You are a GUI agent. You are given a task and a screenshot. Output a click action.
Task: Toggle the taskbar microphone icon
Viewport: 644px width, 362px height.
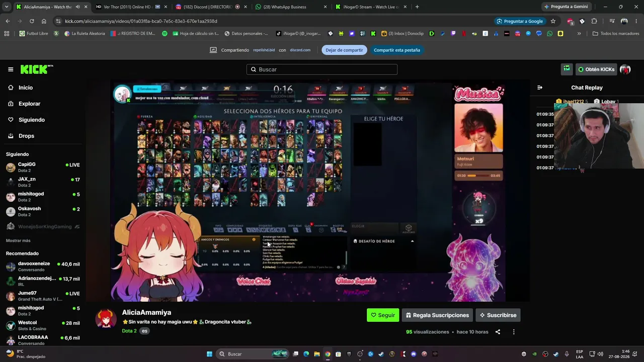tap(567, 354)
